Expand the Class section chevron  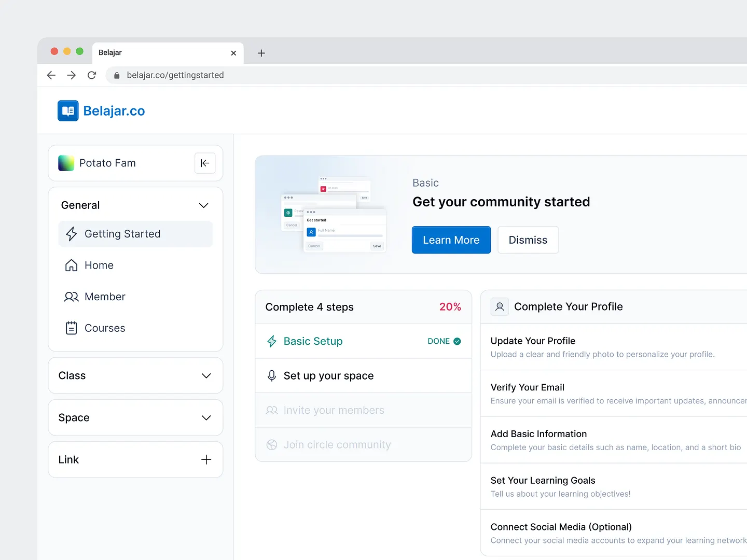pyautogui.click(x=206, y=375)
